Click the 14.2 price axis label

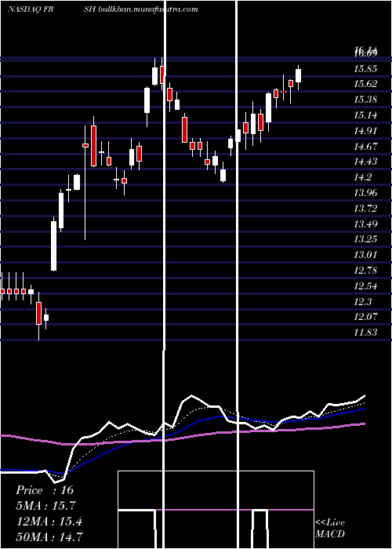pyautogui.click(x=362, y=177)
